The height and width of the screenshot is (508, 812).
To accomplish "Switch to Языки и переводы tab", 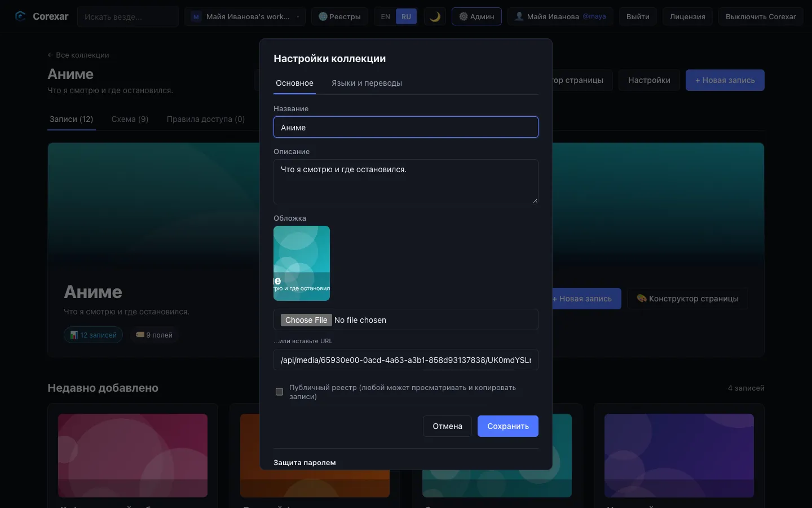I will [x=367, y=83].
